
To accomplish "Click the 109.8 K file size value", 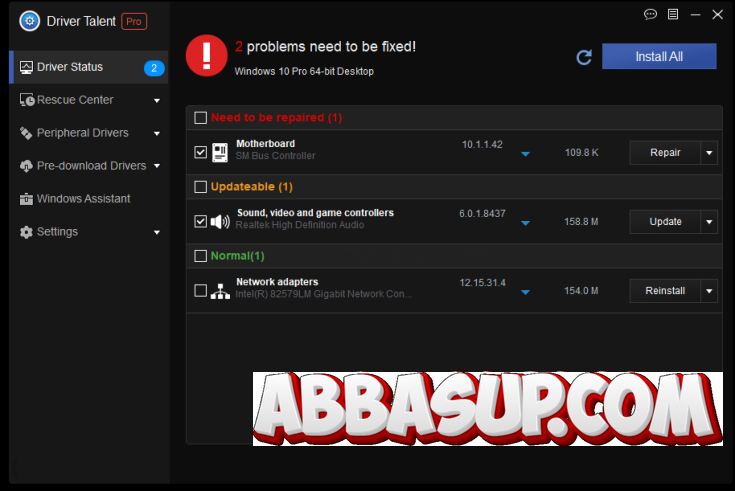I will (581, 153).
